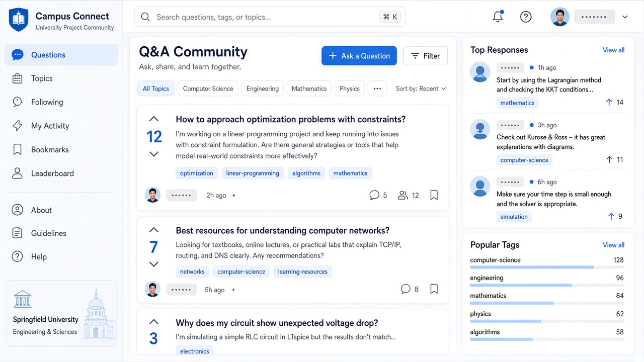The width and height of the screenshot is (644, 362).
Task: Upvote the circuit voltage drop question
Action: pyautogui.click(x=154, y=322)
